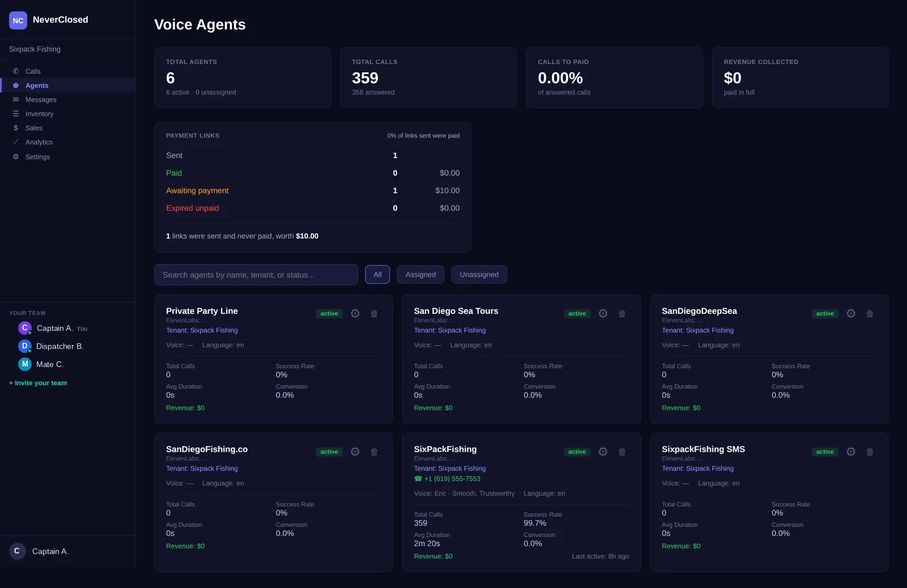
Task: Click the Total Calls 359 stat card
Action: (x=429, y=78)
